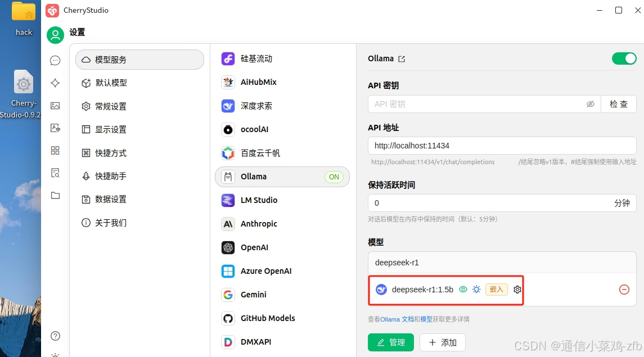Select the 快捷助手 settings menu
644x357 pixels.
(139, 176)
